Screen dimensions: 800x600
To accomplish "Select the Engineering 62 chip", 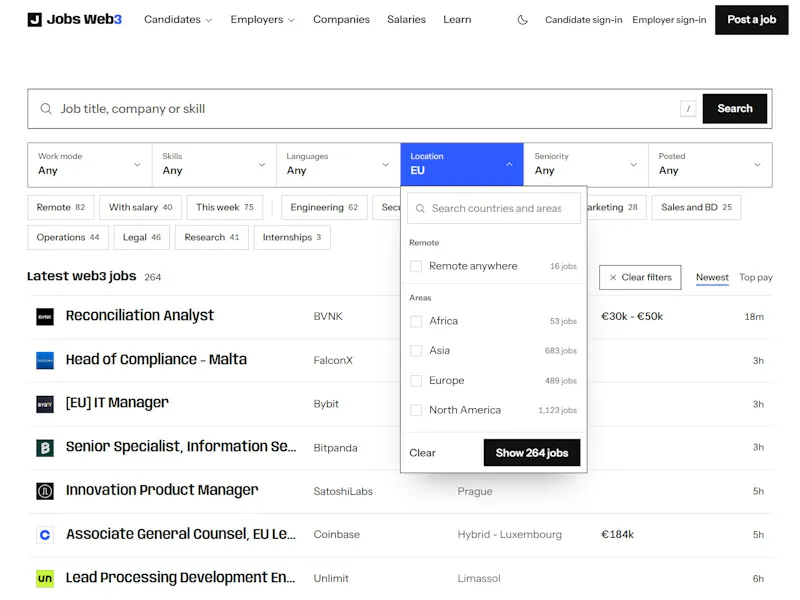I will point(324,208).
